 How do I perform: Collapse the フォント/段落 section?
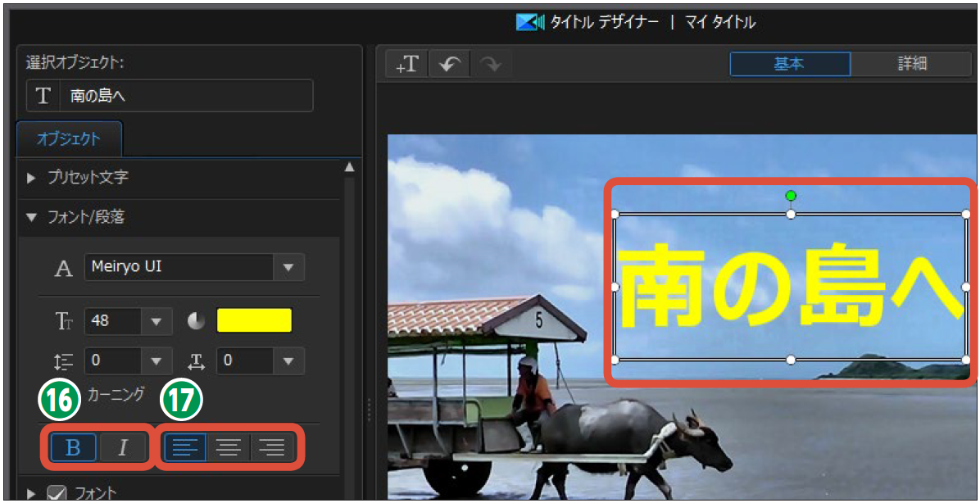click(32, 217)
